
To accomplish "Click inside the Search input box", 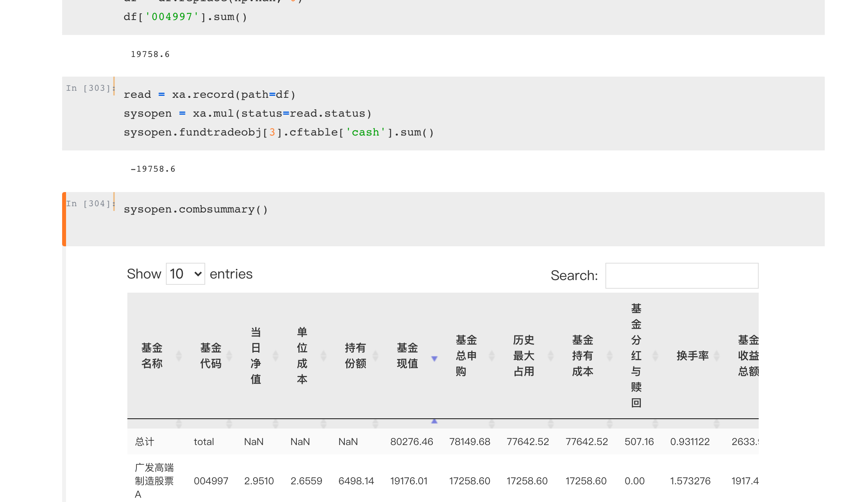I will [682, 275].
